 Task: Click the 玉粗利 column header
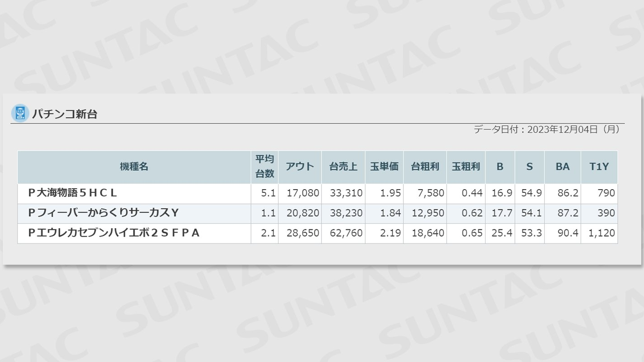[466, 167]
